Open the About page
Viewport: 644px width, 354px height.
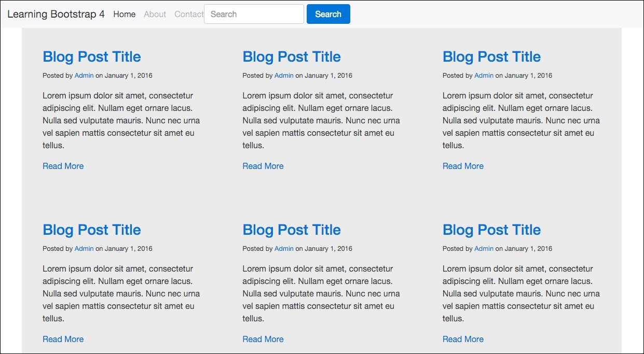coord(155,14)
